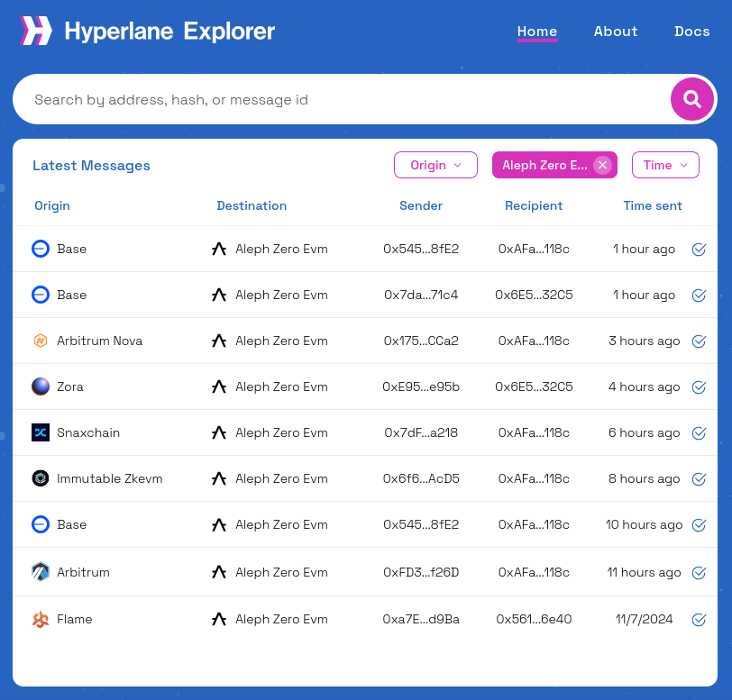Click delivered checkmark in the 6 hours ago row
The height and width of the screenshot is (700, 732).
(699, 433)
